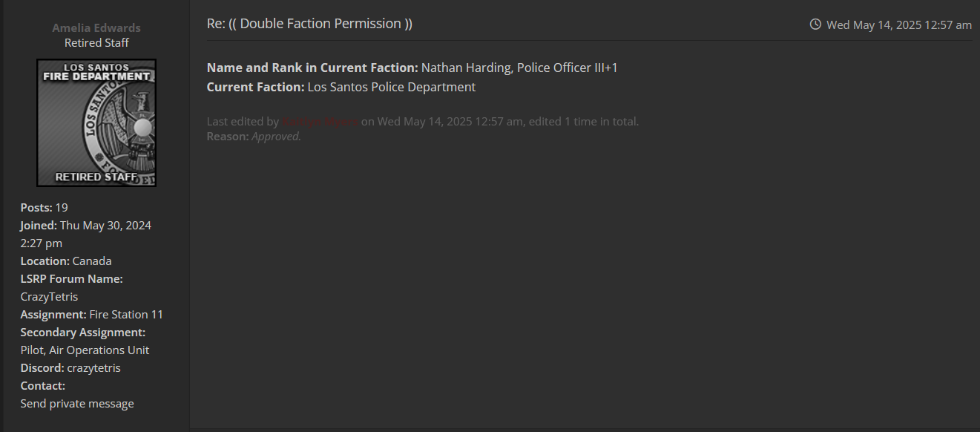Click the Reason: Approved edit note
Viewport: 980px width, 432px height.
click(254, 137)
